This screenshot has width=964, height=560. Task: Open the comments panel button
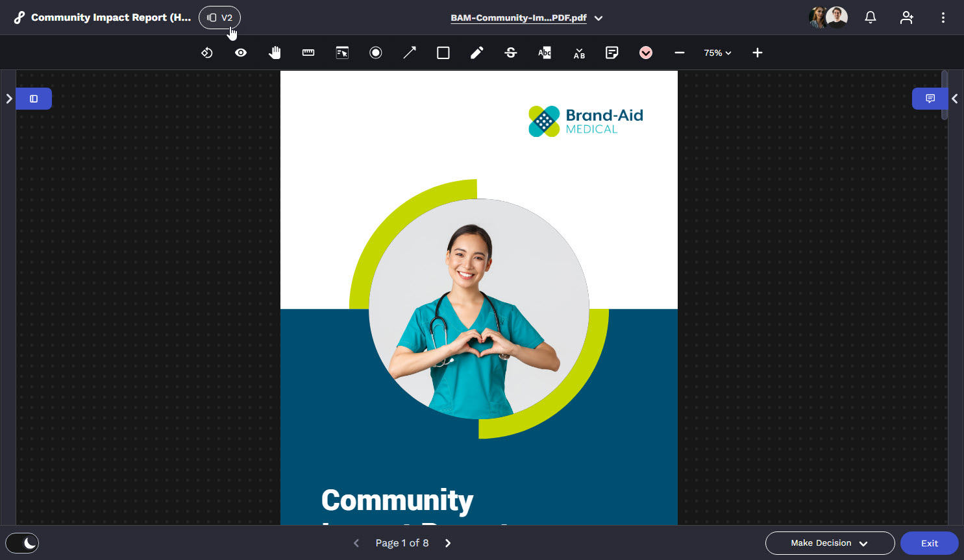tap(930, 99)
